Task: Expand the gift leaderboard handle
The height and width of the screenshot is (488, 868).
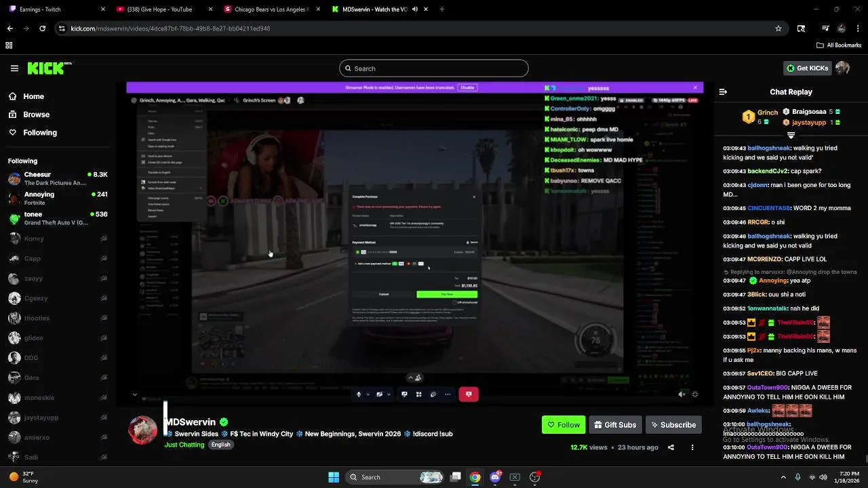Action: [x=791, y=135]
